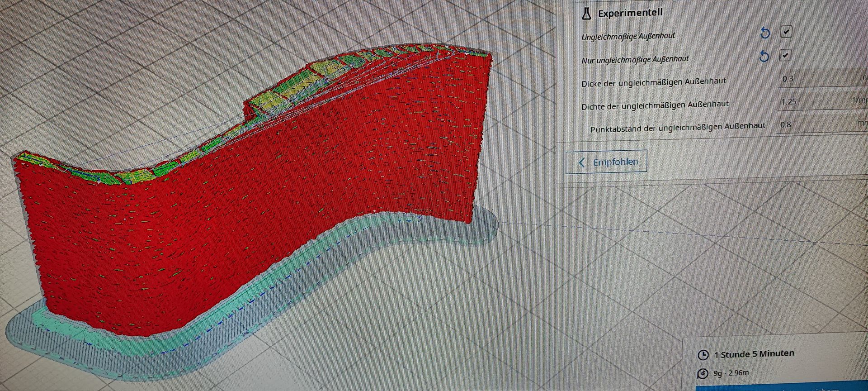Click the Punktabstand der ungleichmäßigen Außenhaut label
The width and height of the screenshot is (868, 391).
pos(678,127)
